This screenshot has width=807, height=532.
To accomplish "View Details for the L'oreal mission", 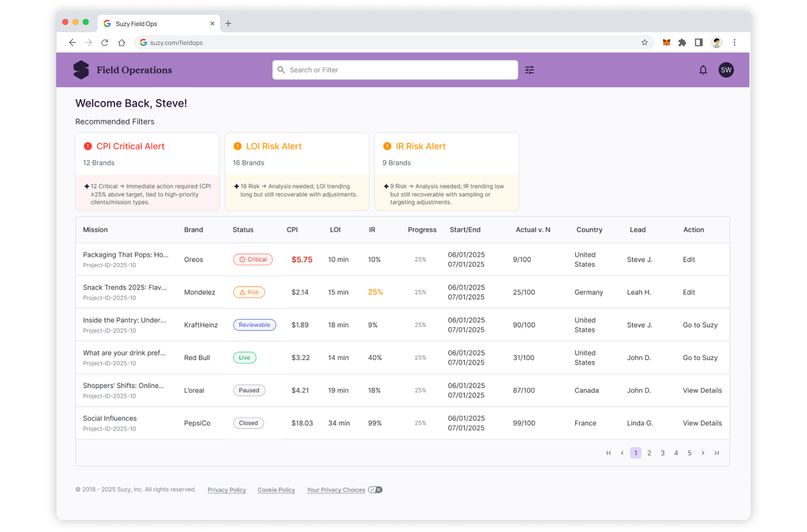I will [x=702, y=390].
